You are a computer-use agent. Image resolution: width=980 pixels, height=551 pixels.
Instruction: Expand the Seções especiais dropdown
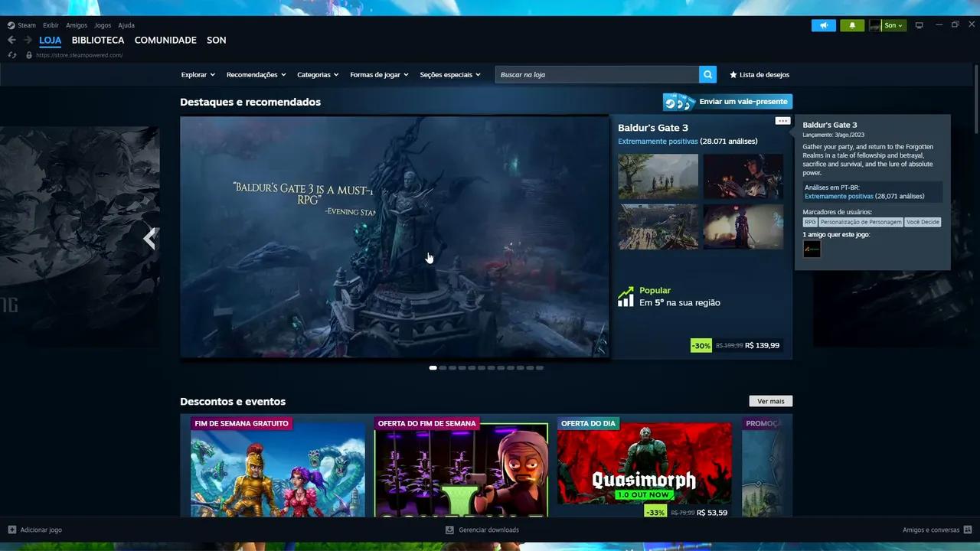pyautogui.click(x=450, y=74)
